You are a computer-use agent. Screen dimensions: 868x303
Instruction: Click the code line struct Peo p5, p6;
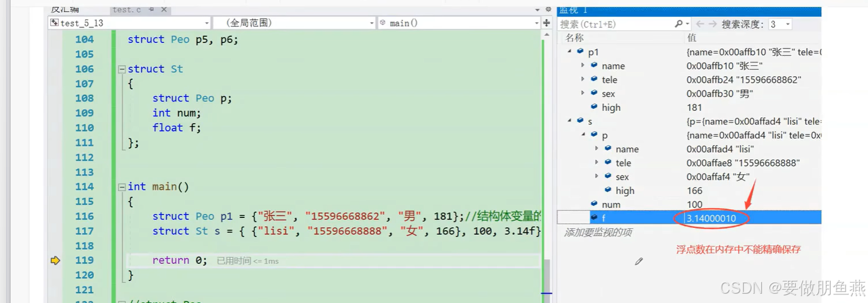pyautogui.click(x=183, y=39)
